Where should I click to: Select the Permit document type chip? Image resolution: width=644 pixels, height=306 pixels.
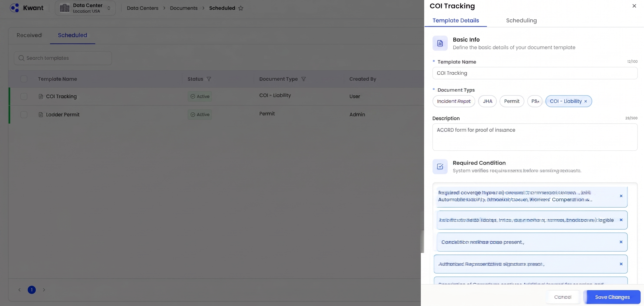(512, 101)
